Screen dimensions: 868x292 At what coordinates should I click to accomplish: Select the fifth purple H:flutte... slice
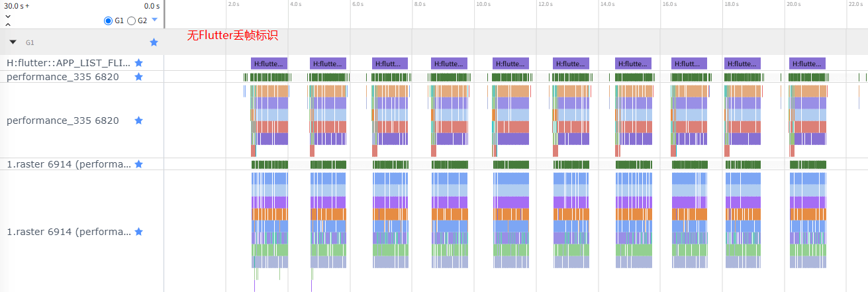(x=510, y=63)
